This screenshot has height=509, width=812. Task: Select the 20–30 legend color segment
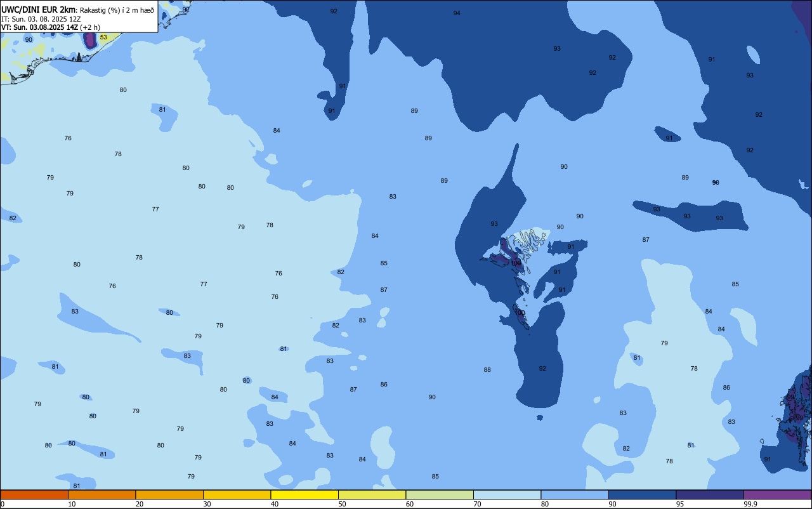pyautogui.click(x=169, y=494)
